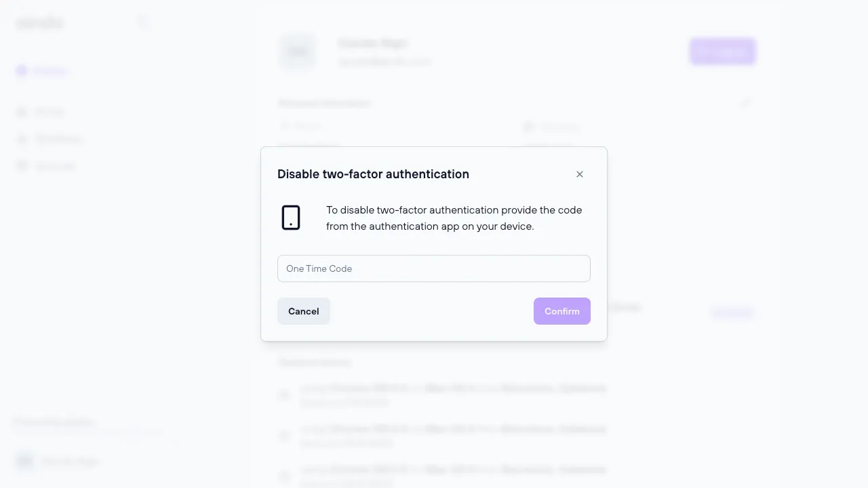The width and height of the screenshot is (868, 488).
Task: Close the two-factor authentication dialog
Action: click(580, 174)
